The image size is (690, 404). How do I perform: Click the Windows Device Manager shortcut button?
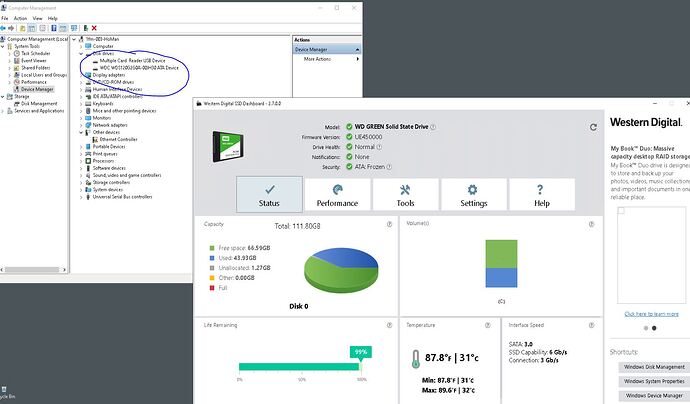click(654, 396)
